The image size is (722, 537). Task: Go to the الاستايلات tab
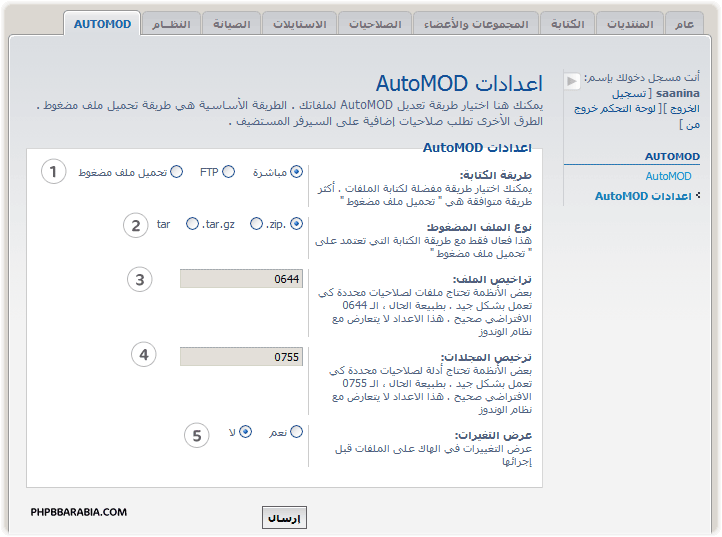point(299,24)
